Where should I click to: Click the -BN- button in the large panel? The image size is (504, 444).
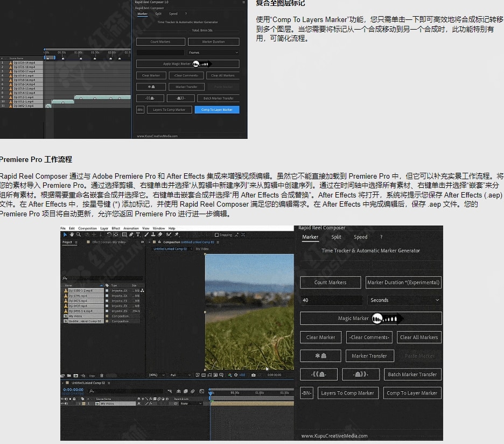click(306, 393)
